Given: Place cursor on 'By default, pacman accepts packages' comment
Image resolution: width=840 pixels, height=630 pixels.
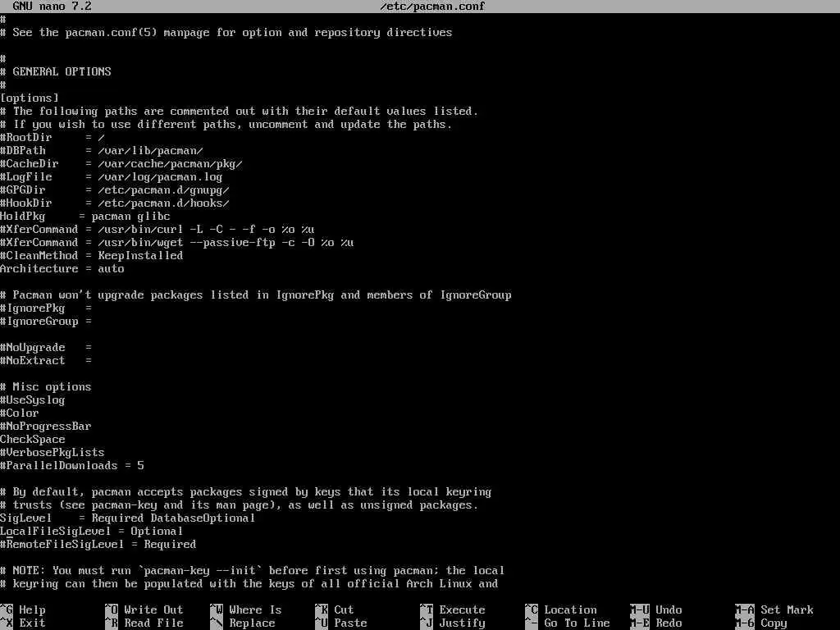Looking at the screenshot, I should pyautogui.click(x=246, y=492).
